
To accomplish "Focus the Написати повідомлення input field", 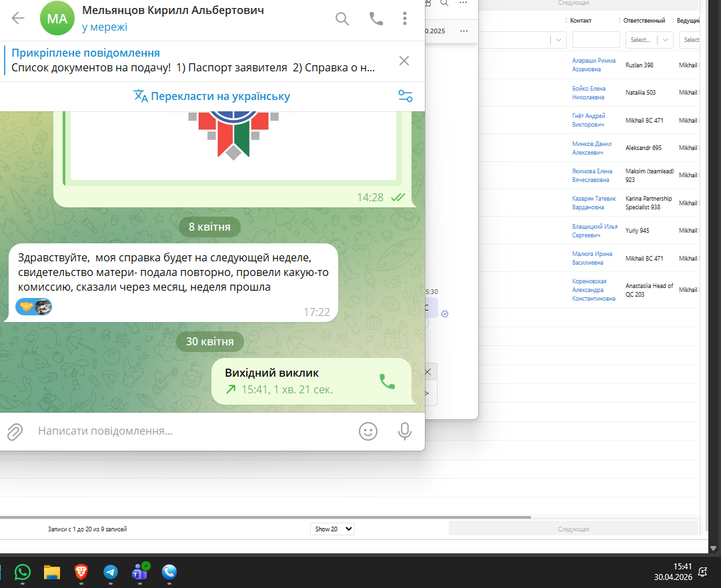I will point(193,431).
